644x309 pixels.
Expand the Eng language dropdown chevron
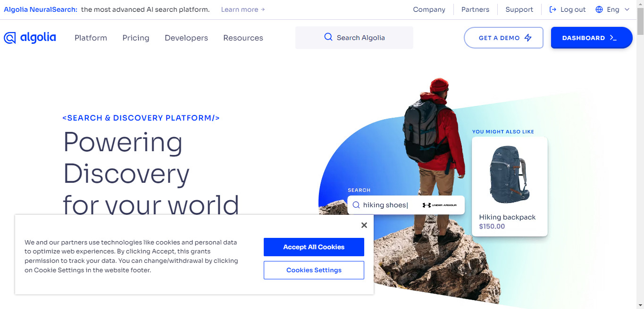tap(627, 9)
